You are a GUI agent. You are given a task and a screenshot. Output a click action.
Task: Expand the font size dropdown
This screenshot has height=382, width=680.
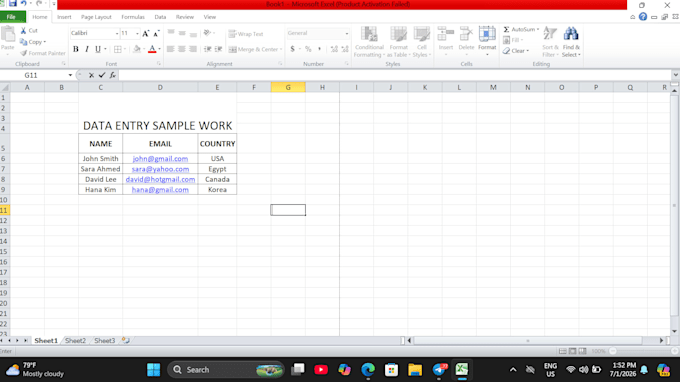(x=137, y=33)
